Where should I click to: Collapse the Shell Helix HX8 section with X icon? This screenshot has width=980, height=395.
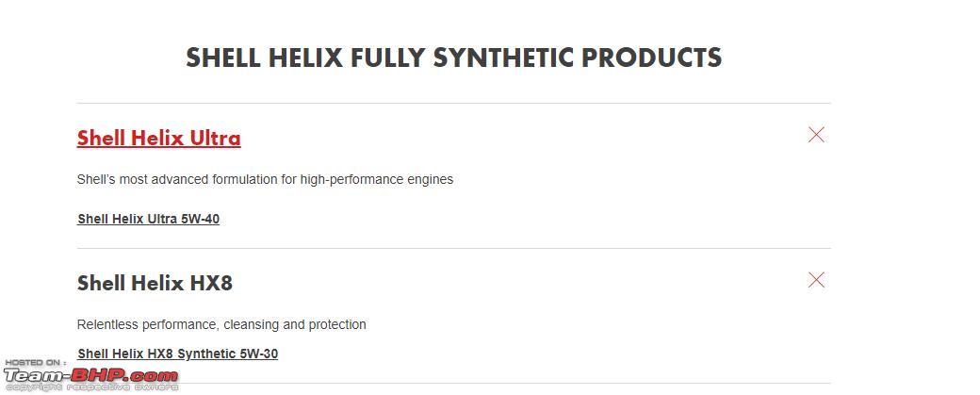[x=816, y=280]
